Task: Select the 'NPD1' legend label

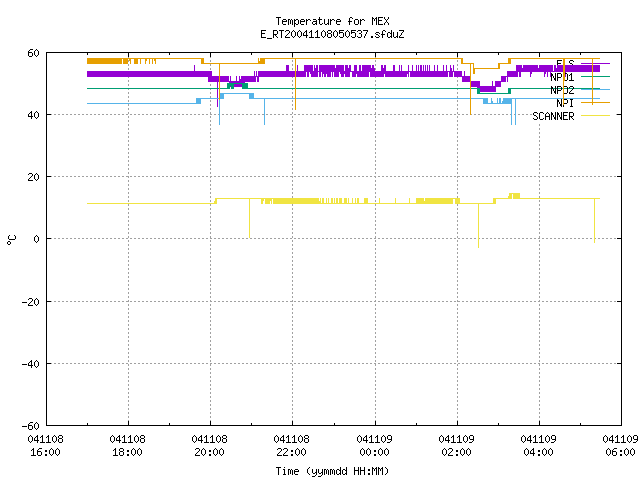Action: tap(562, 77)
